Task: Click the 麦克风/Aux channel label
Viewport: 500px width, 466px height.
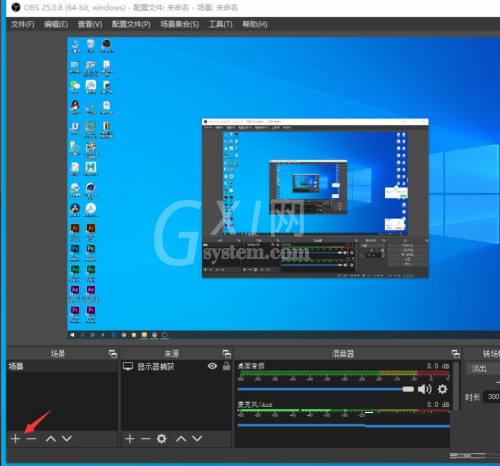Action: 255,405
